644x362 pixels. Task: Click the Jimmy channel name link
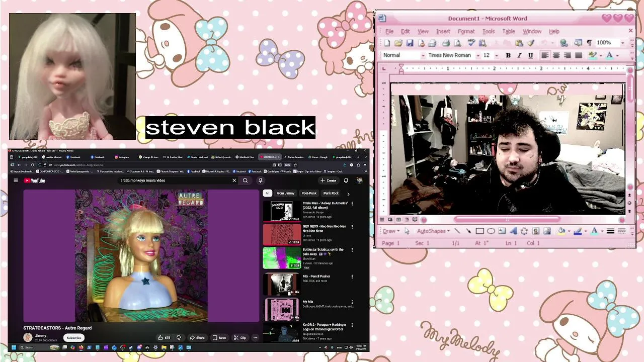click(41, 336)
